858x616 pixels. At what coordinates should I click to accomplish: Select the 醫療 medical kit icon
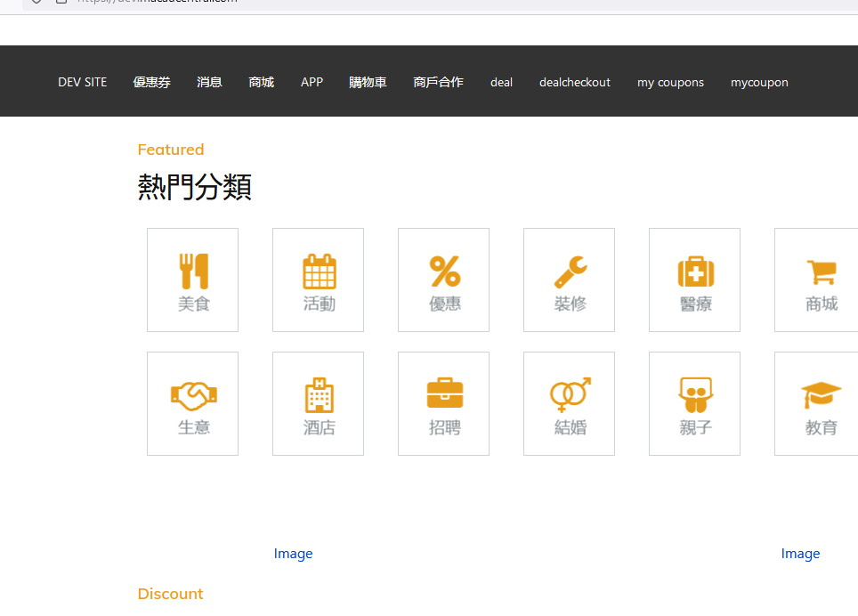[695, 272]
